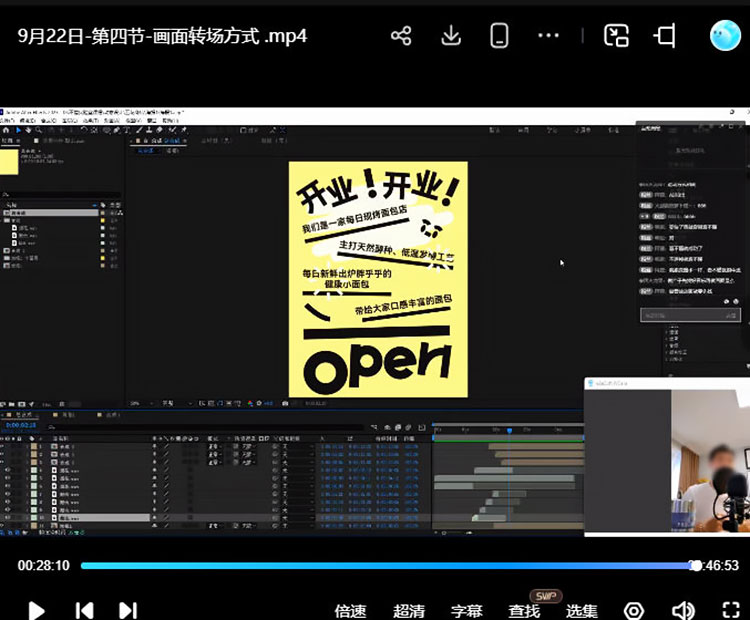Toggle 字幕 subtitles
Screen dimensions: 750x620
[x=467, y=611]
